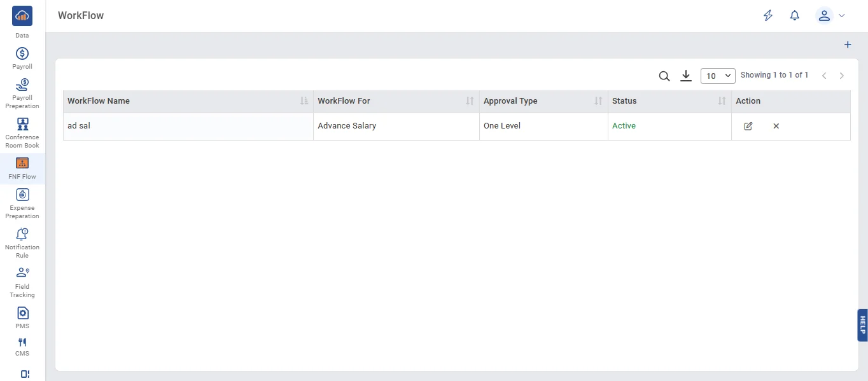The height and width of the screenshot is (381, 868).
Task: Click the plus icon to add workflow
Action: (847, 45)
